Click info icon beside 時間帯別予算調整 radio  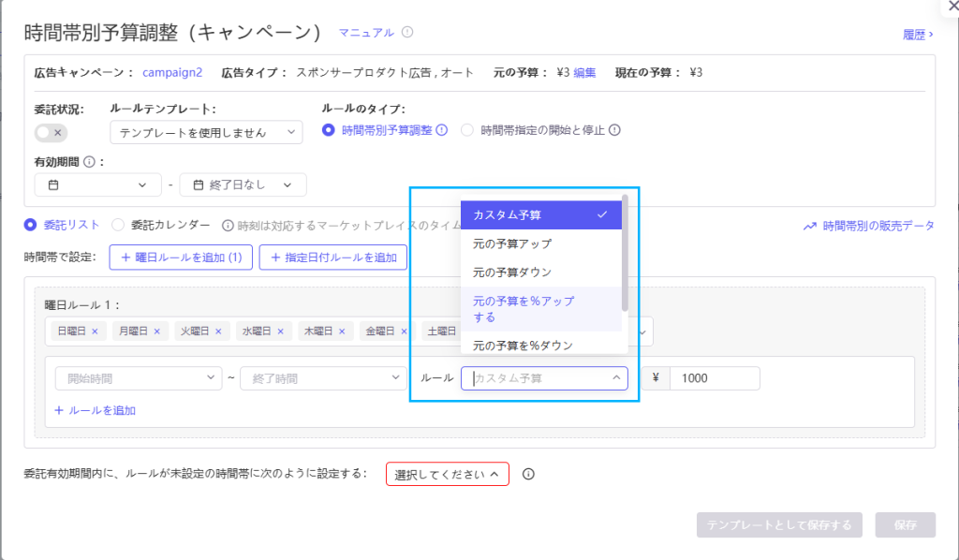point(442,130)
